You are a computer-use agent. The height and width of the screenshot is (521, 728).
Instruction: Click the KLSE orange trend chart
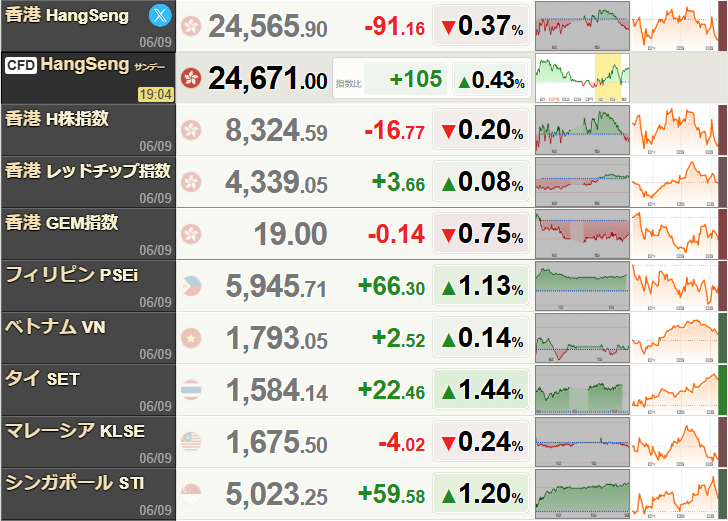675,442
